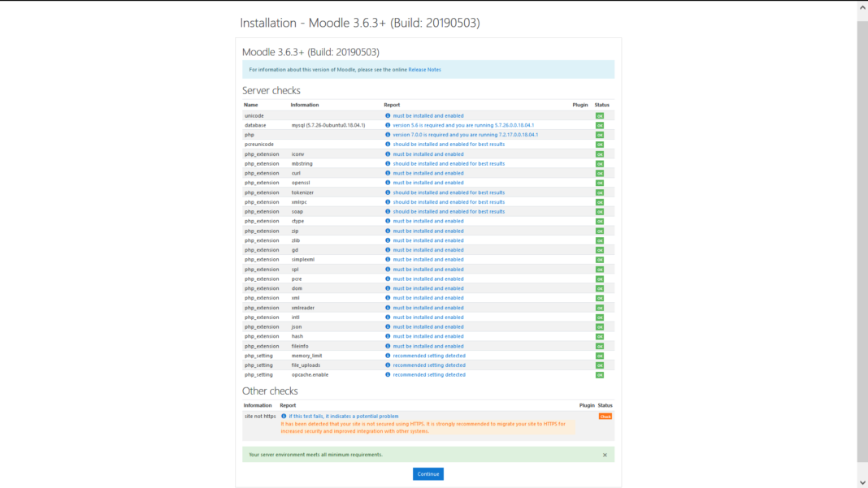Click the info icon for the database check
Screen dimensions: 868x488
[387, 125]
